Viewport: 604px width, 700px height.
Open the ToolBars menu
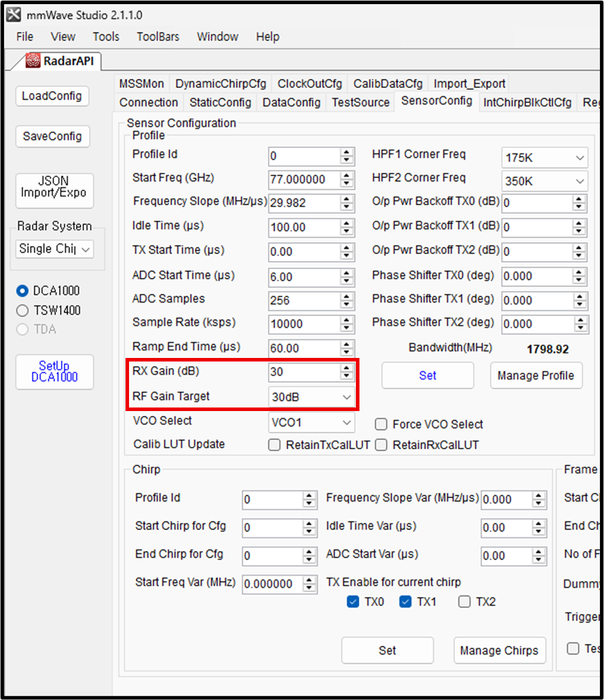point(158,37)
